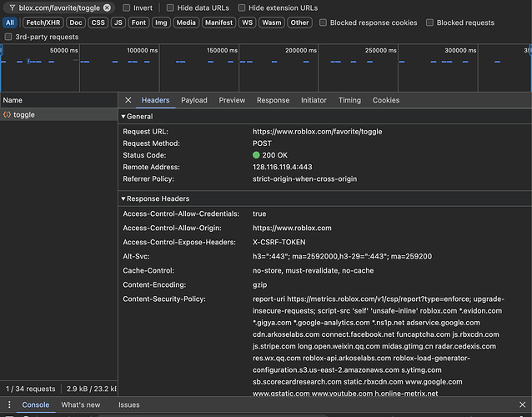Click the 100000 ms timeline marker
The height and width of the screenshot is (417, 532).
click(x=142, y=50)
